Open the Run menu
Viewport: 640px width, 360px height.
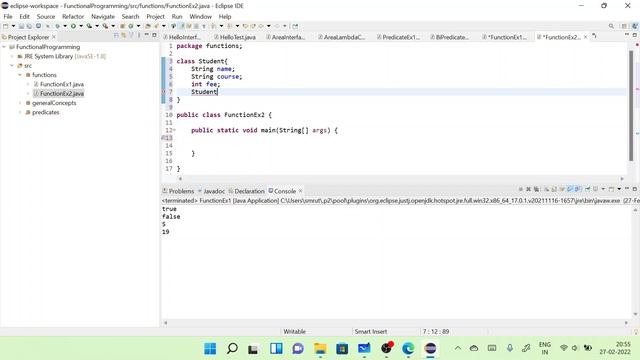[x=177, y=16]
